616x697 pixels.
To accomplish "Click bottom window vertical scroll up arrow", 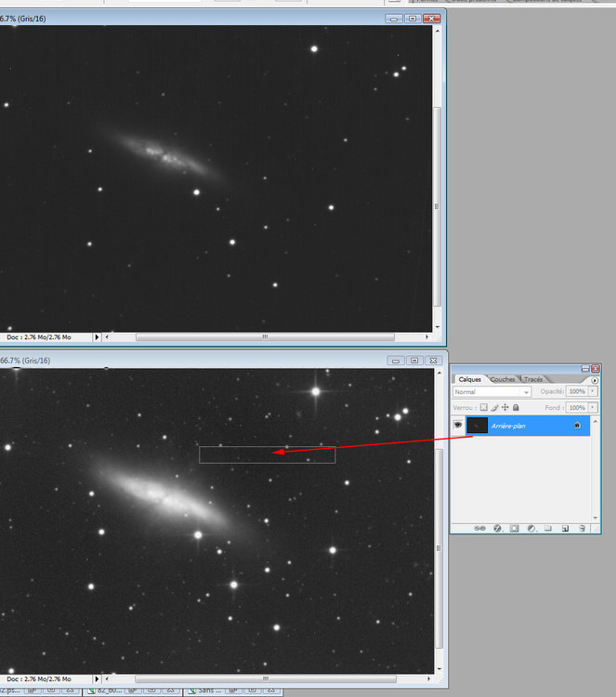I will coord(439,373).
